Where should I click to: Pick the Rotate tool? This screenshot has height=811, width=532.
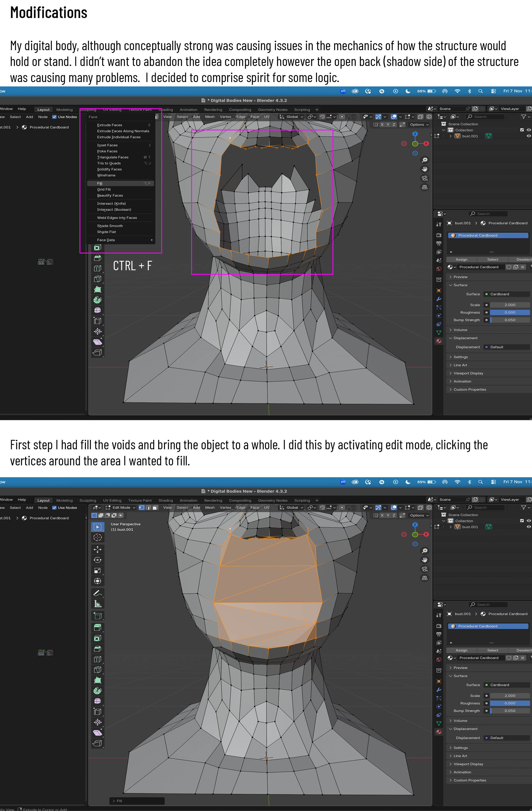98,560
